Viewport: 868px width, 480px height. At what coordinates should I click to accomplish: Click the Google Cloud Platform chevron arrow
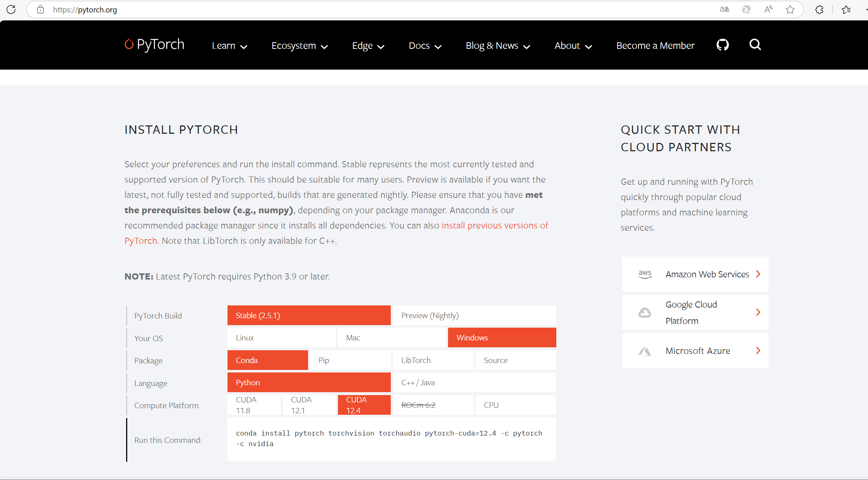pyautogui.click(x=758, y=312)
